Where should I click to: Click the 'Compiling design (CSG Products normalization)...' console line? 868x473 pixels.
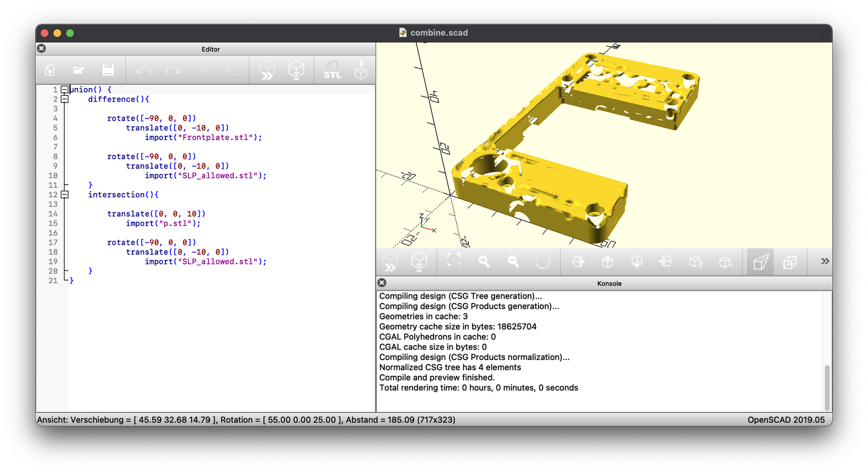pos(474,357)
